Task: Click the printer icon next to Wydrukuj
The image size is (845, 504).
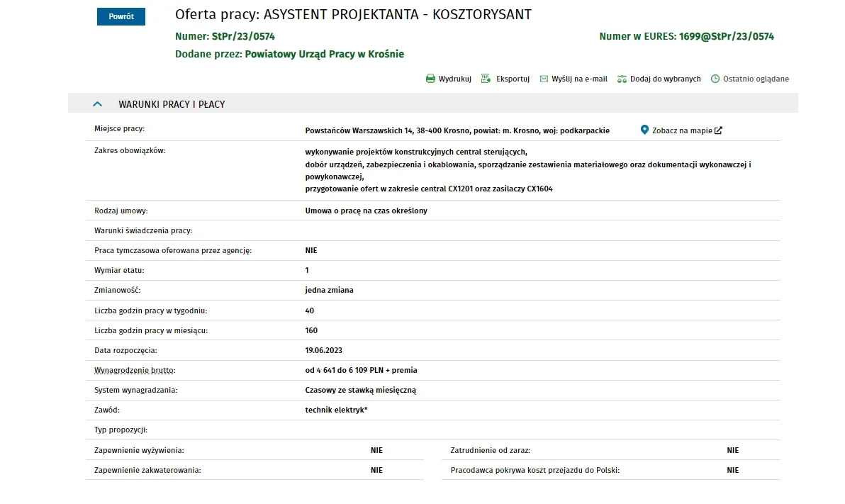Action: click(430, 79)
